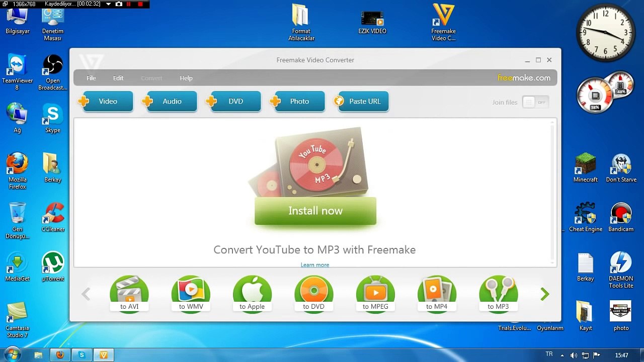Select the Minecraft desktop icon
The height and width of the screenshot is (362, 644).
[586, 168]
